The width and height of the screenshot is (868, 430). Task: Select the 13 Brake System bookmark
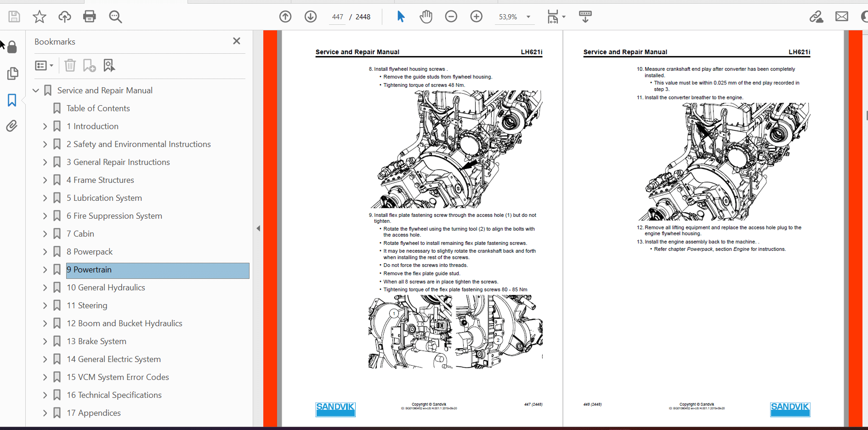pos(96,341)
